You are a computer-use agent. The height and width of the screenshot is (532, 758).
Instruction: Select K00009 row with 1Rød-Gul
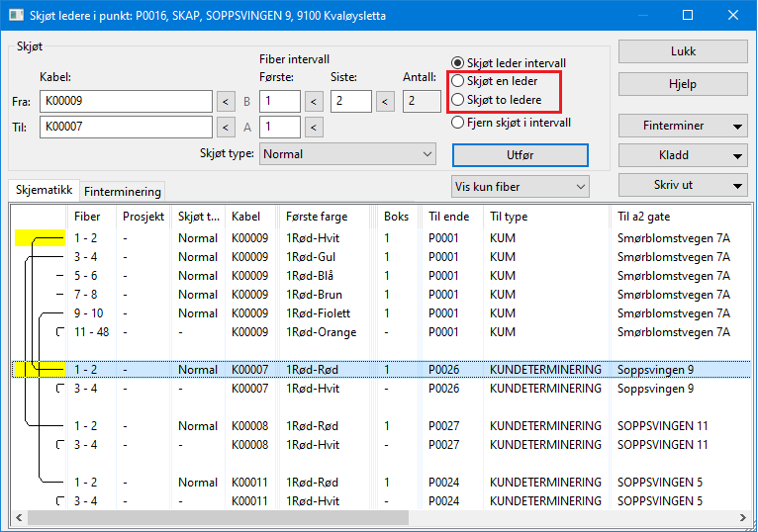(x=382, y=257)
